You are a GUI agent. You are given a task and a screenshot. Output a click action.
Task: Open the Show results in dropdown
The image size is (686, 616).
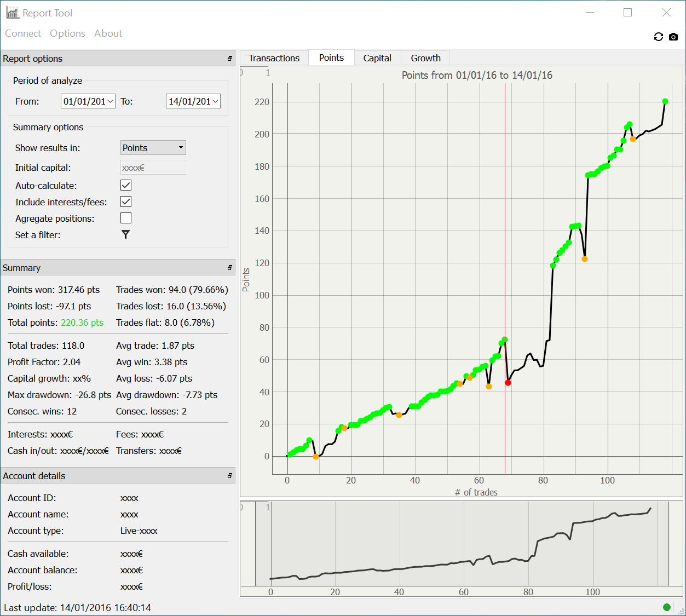[x=153, y=148]
